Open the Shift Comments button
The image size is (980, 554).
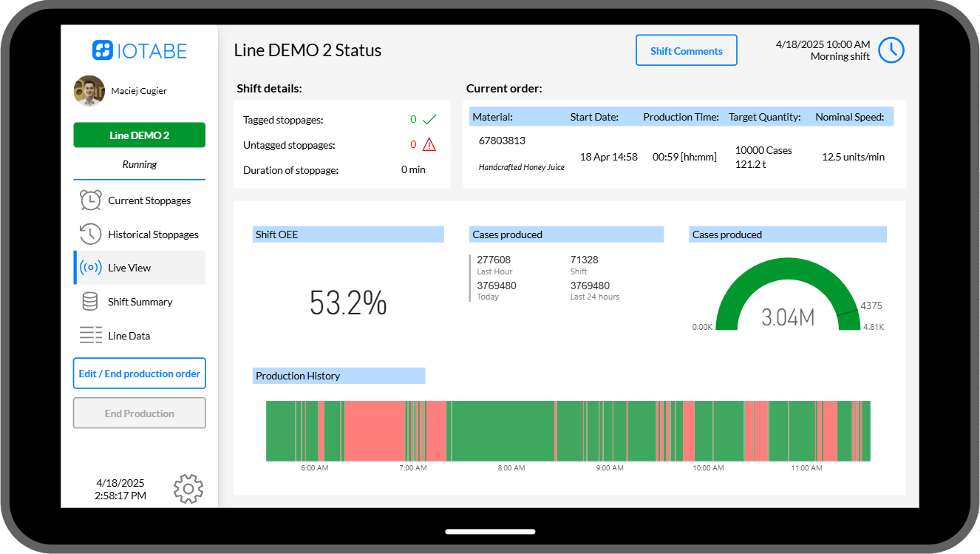[686, 51]
